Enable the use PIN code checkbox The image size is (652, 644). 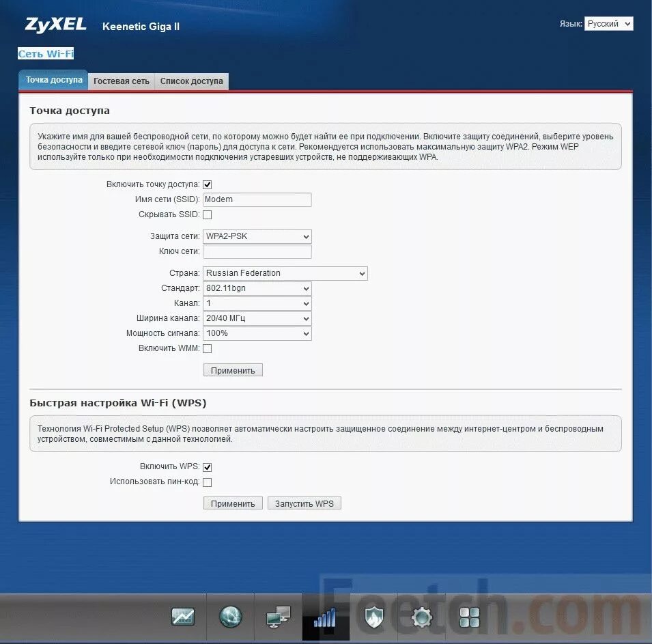(207, 482)
